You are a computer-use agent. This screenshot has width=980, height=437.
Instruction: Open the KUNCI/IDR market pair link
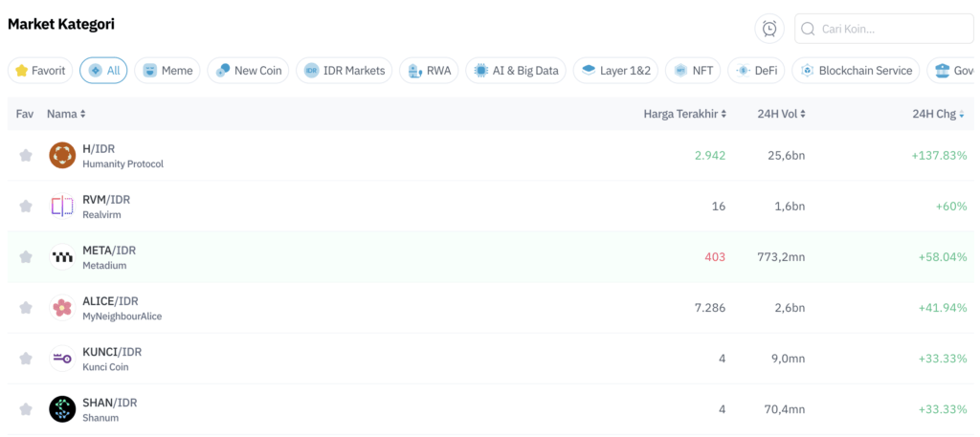pyautogui.click(x=111, y=352)
